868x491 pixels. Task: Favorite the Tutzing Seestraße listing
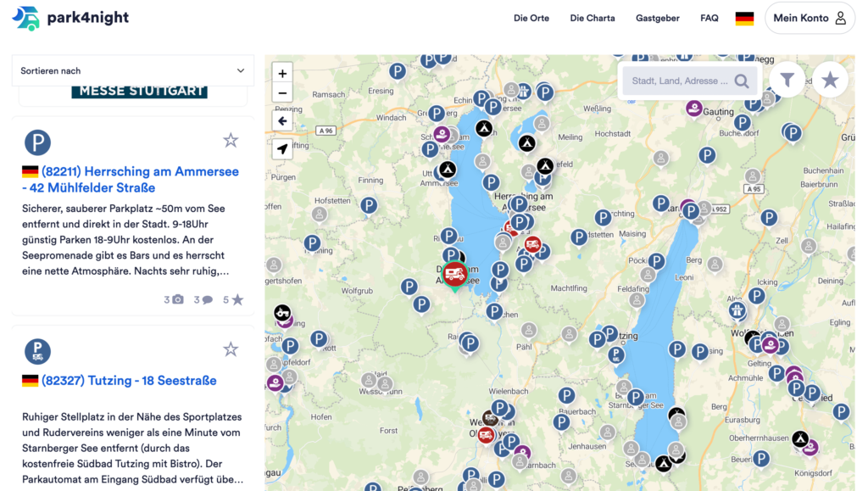click(x=231, y=349)
